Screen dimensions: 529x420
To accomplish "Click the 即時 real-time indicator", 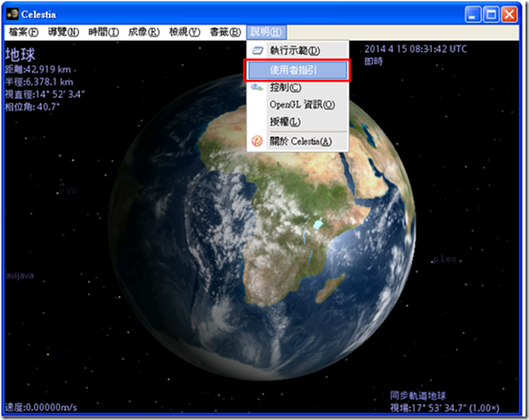I will [x=374, y=62].
